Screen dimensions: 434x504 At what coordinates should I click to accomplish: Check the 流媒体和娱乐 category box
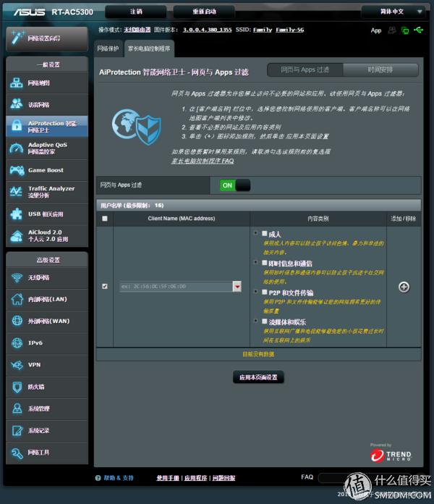pyautogui.click(x=265, y=321)
